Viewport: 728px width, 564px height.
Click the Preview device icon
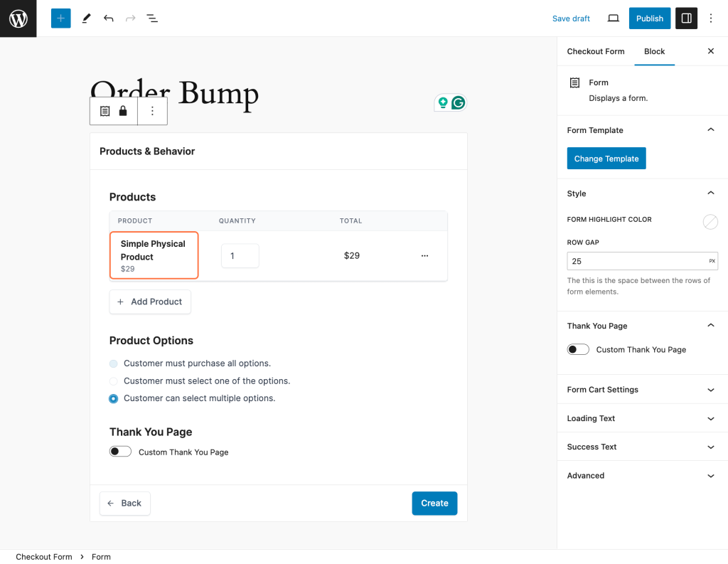[x=613, y=18]
